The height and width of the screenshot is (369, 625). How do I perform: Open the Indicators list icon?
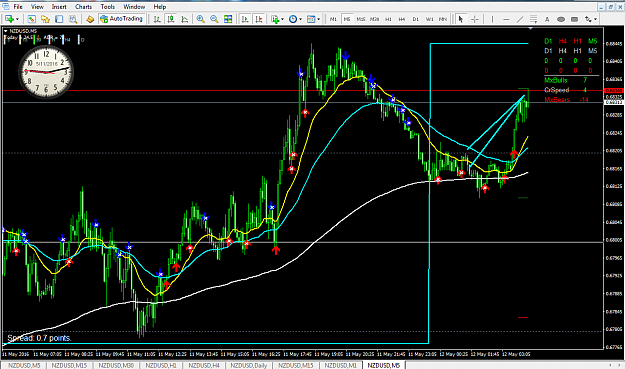[x=275, y=19]
